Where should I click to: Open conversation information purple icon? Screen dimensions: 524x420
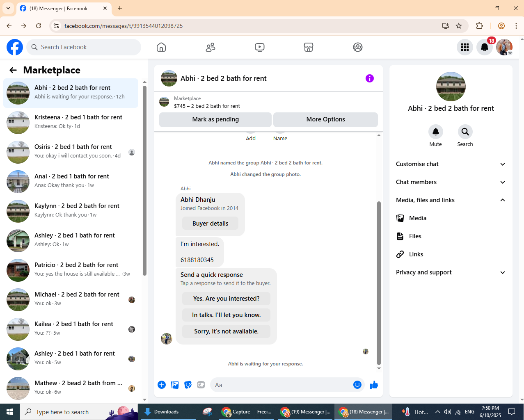tap(370, 78)
